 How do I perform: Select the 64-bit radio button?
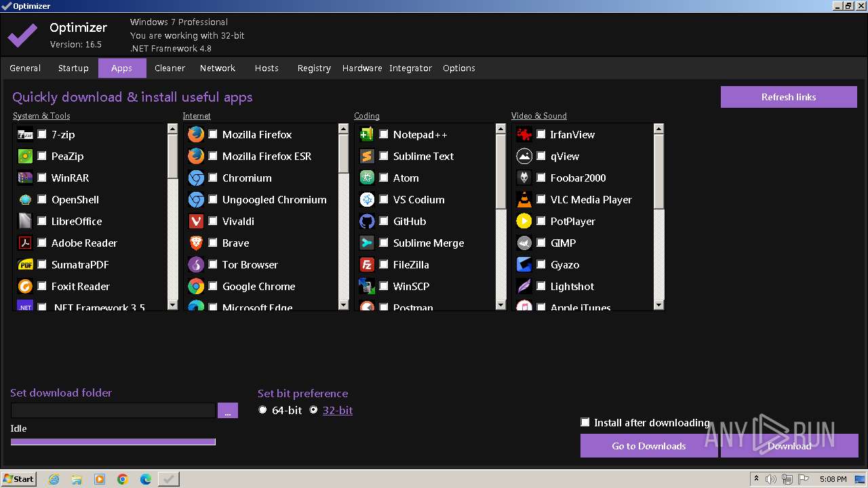[263, 410]
